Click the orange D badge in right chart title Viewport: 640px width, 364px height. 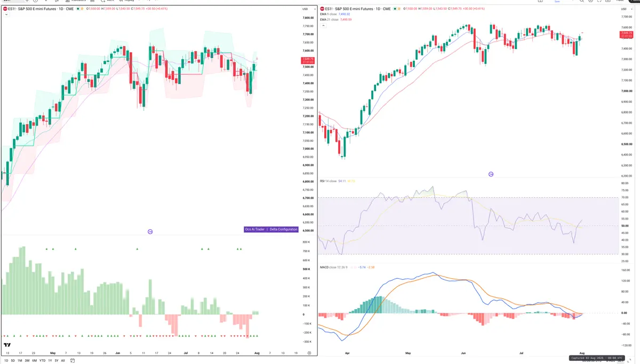tap(399, 9)
